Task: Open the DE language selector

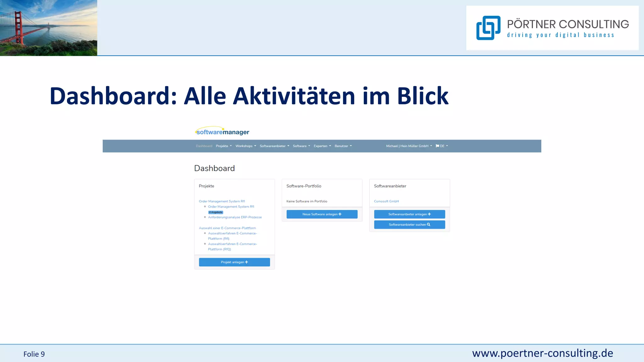Action: tap(442, 146)
